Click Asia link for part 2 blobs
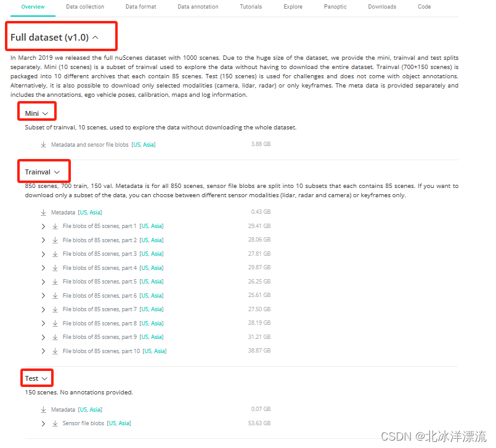496x448 pixels. tap(157, 240)
